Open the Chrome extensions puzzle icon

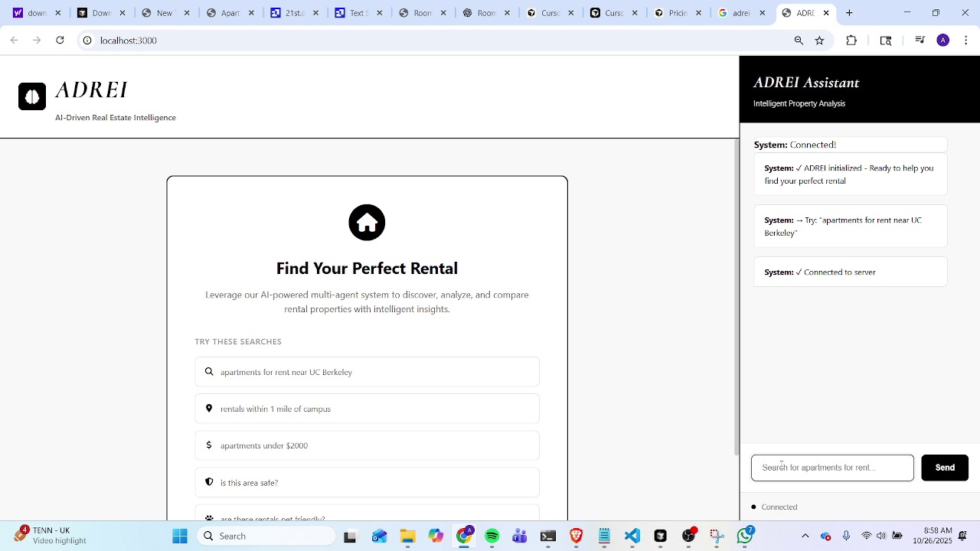tap(851, 41)
